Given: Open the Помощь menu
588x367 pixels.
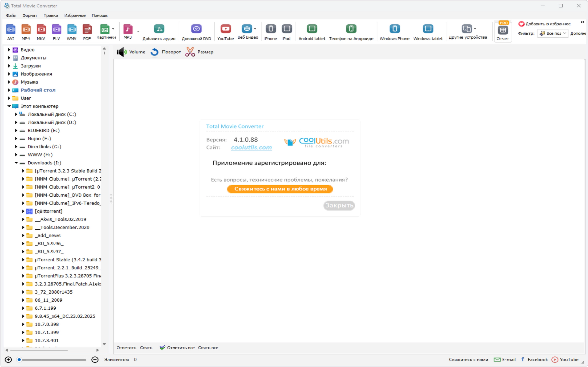Looking at the screenshot, I should pos(100,15).
